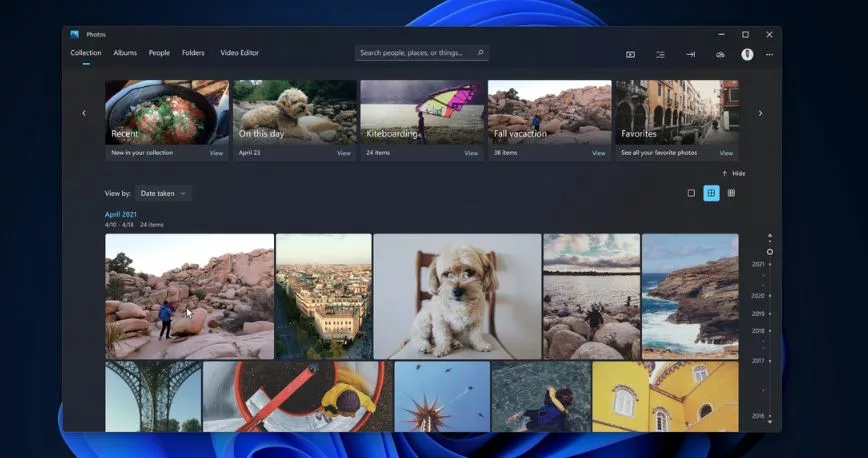Open the Eiffel Tower arch photo

(x=153, y=397)
